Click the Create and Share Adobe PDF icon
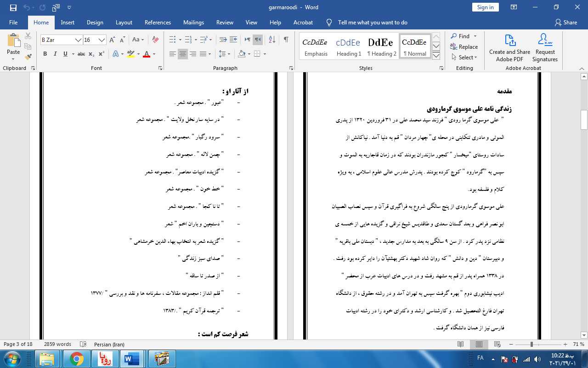 coord(509,47)
